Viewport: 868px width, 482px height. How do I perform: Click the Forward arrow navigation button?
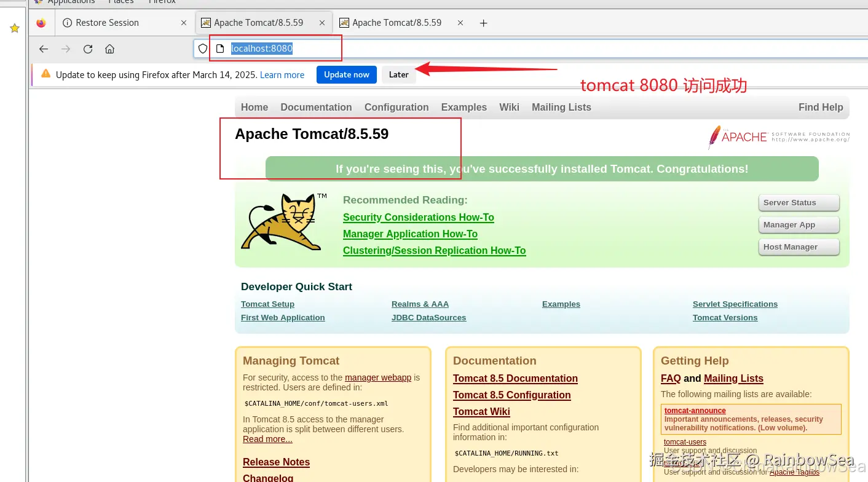pos(66,49)
